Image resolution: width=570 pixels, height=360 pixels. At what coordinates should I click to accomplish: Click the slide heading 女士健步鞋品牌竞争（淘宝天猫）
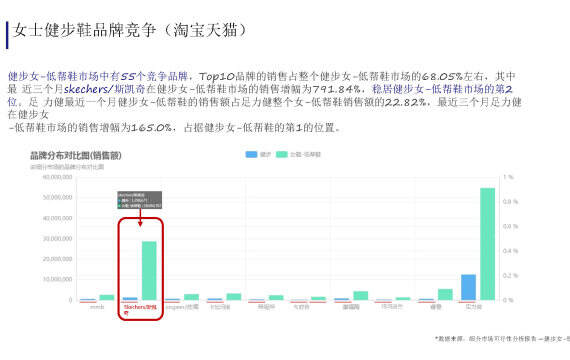(x=130, y=30)
